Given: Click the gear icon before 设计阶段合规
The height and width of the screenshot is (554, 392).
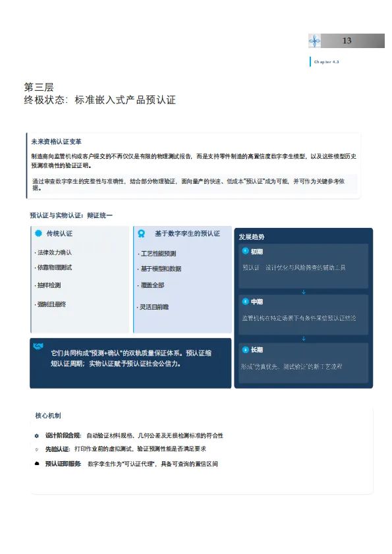Looking at the screenshot, I should pos(37,436).
